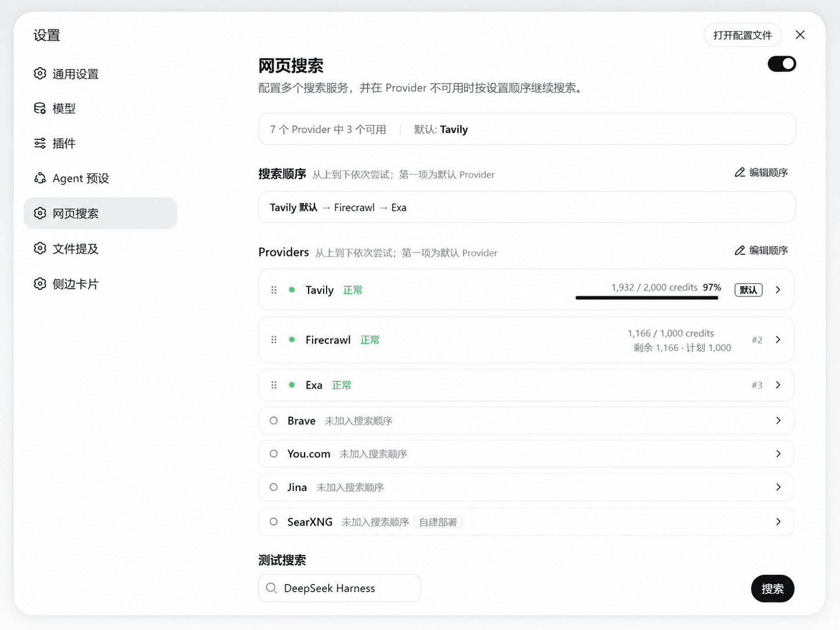Open the 通用设置 settings section
840x630 pixels.
tap(100, 74)
